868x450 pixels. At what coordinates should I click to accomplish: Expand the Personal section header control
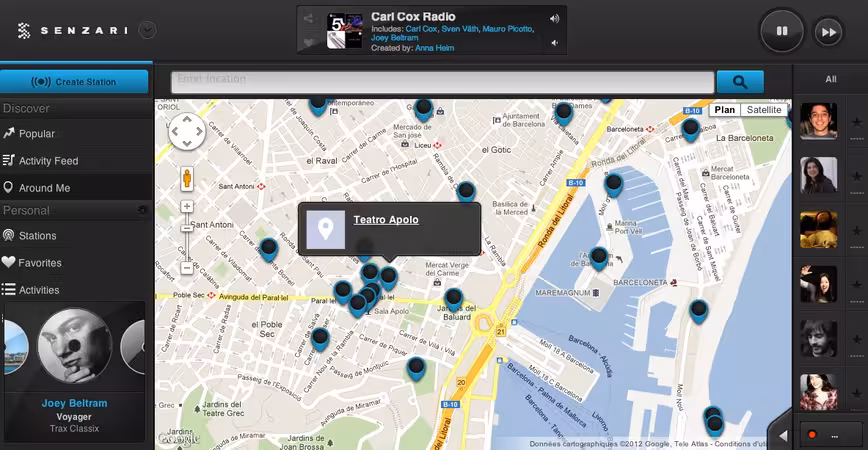coord(142,210)
